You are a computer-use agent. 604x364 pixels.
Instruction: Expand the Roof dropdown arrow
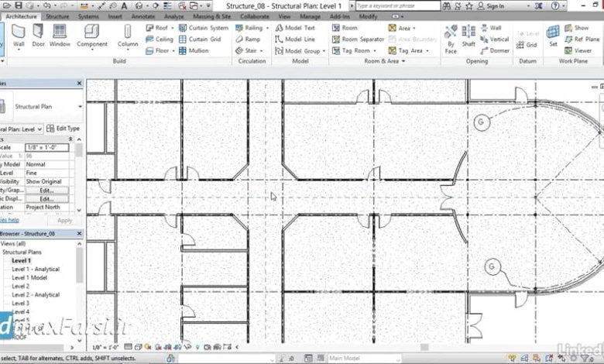(x=172, y=28)
